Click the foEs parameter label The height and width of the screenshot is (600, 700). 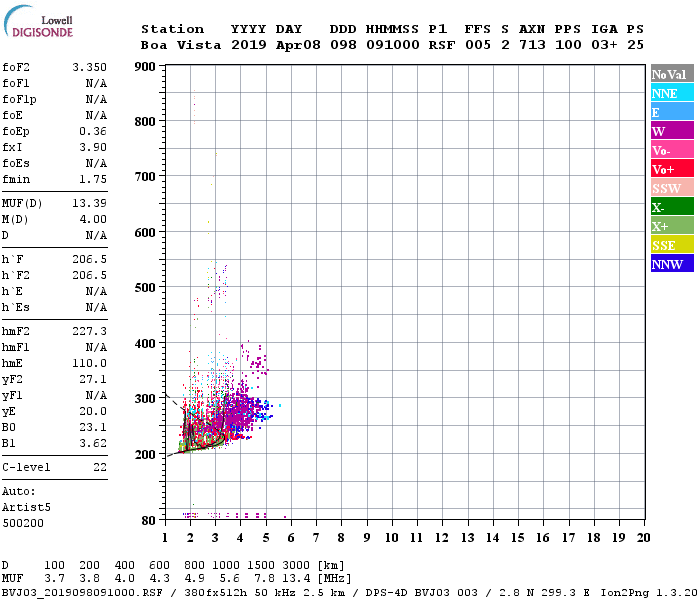coord(16,164)
